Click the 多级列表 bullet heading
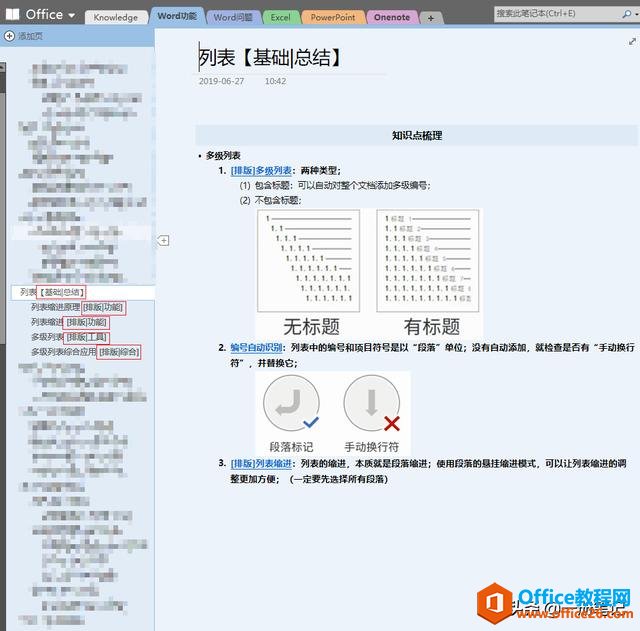Screen dimensions: 640x631 (223, 156)
